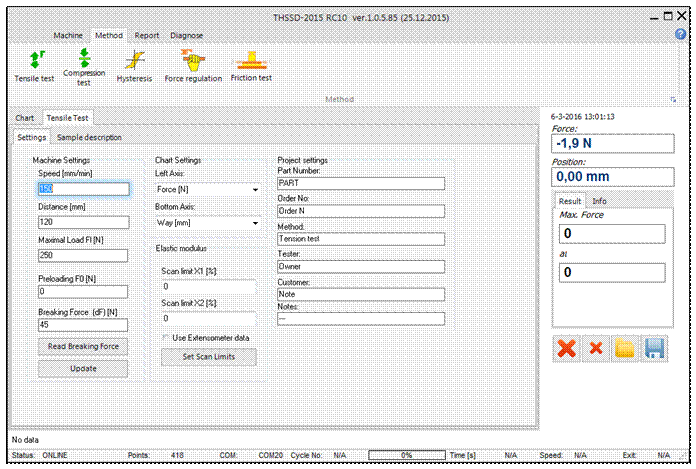Choose the Hysteresis test icon

[x=134, y=67]
